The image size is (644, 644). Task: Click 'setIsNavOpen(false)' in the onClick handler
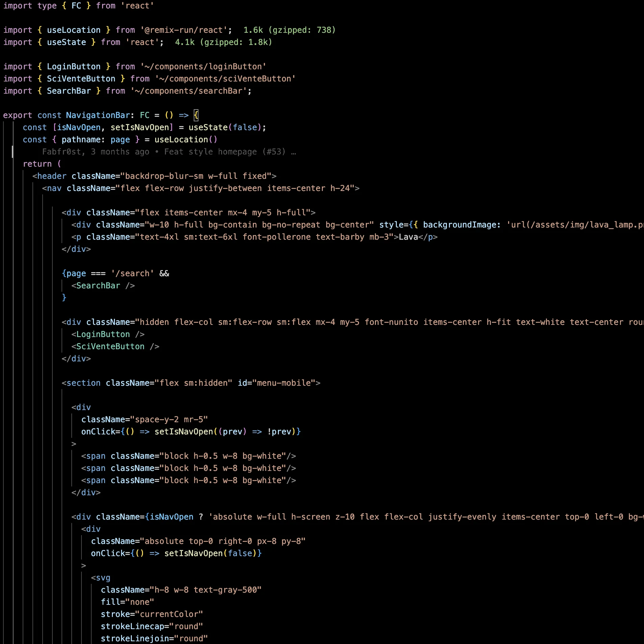(x=211, y=553)
